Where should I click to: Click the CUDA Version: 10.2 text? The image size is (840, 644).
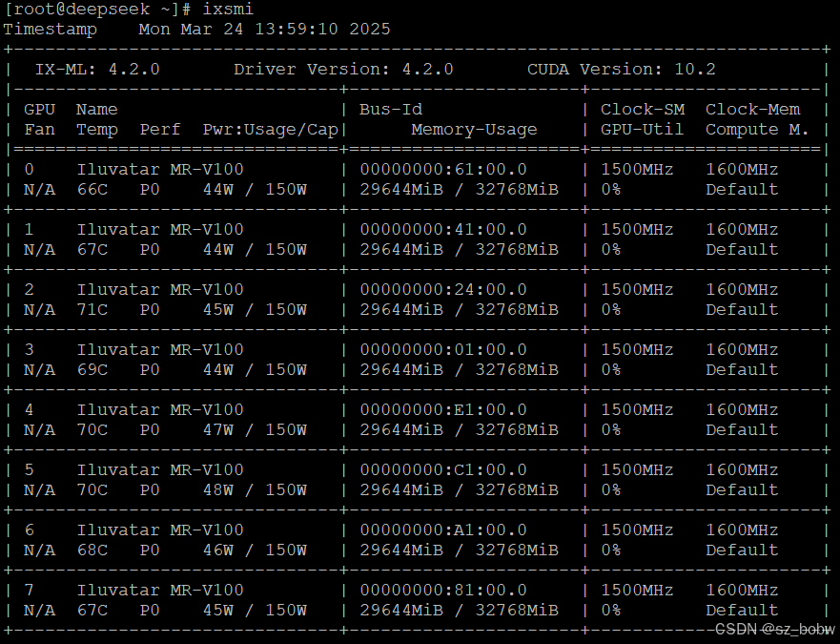[x=622, y=70]
